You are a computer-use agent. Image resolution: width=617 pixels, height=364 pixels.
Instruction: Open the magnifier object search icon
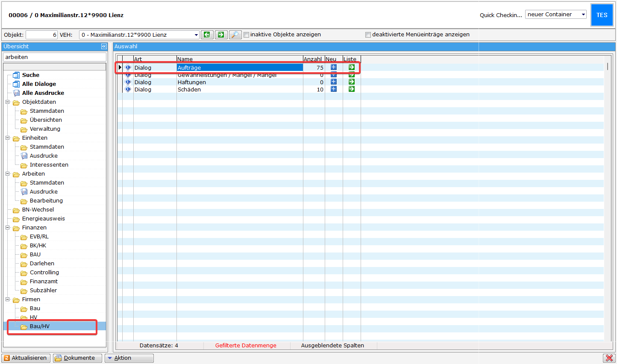[x=235, y=35]
